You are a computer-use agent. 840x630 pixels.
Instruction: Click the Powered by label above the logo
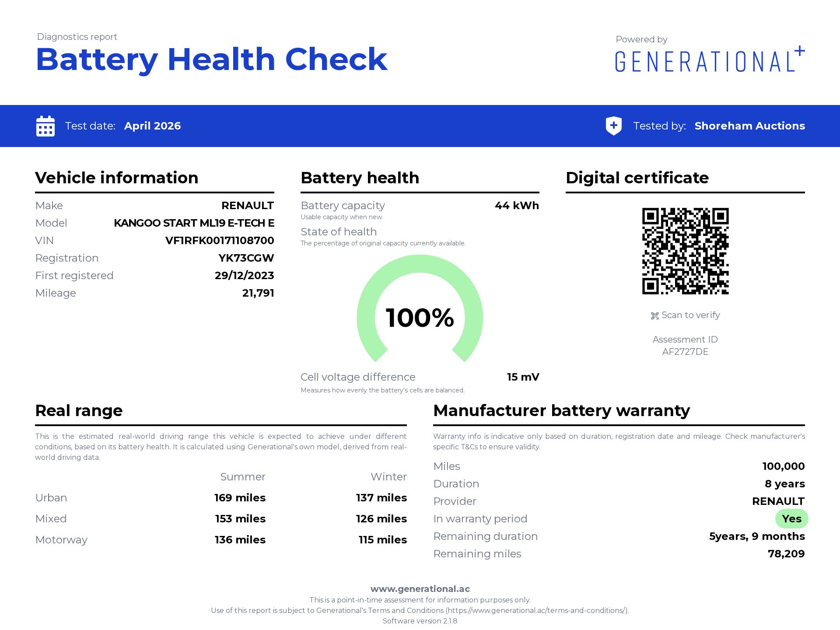click(x=640, y=39)
